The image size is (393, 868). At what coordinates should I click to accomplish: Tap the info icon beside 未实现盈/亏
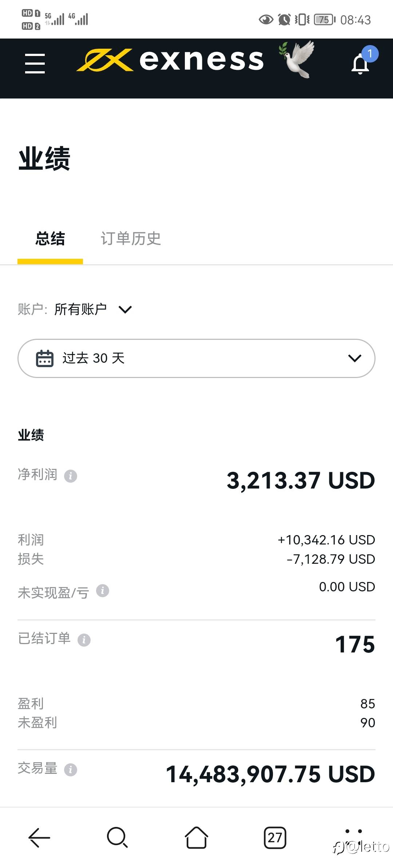(103, 591)
